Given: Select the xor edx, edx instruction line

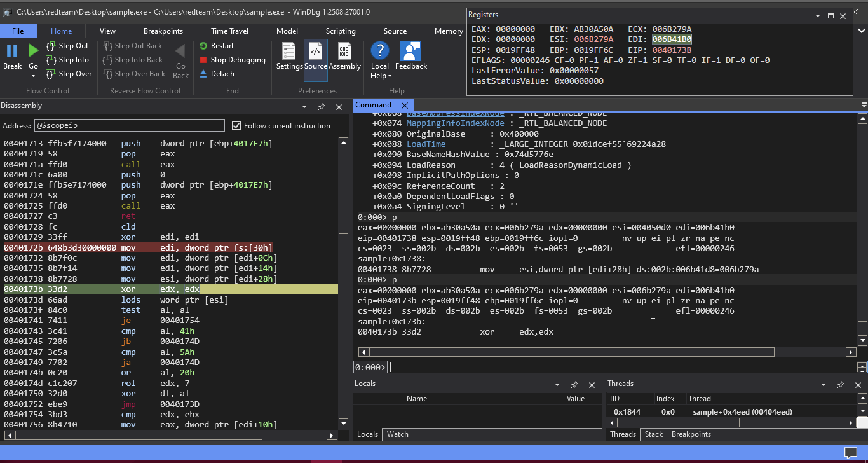Looking at the screenshot, I should click(x=171, y=289).
